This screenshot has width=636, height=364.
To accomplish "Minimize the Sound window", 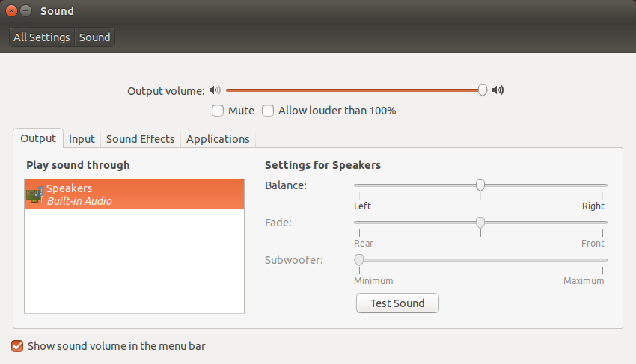I will (x=26, y=11).
